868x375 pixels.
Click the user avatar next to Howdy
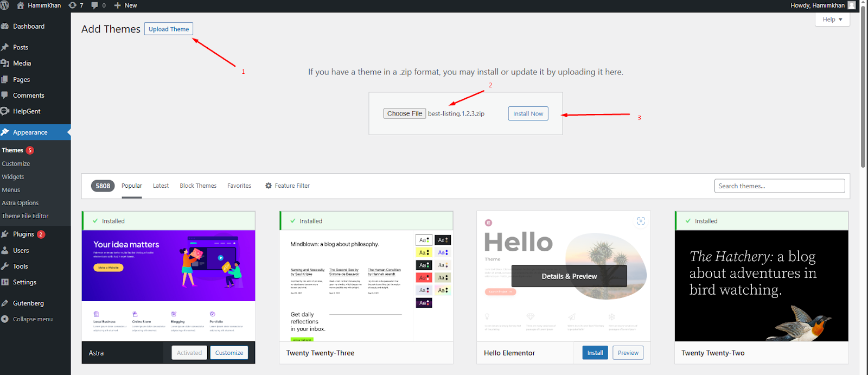click(x=852, y=5)
